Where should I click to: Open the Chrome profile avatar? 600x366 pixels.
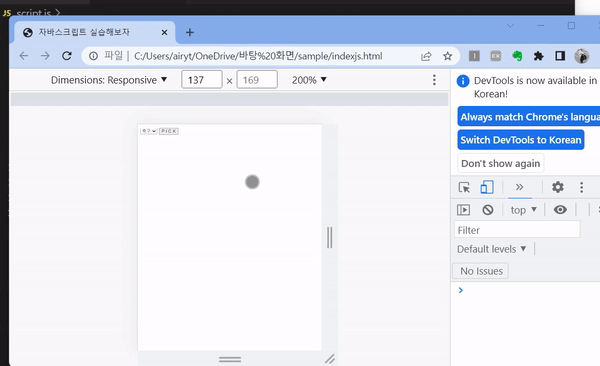click(x=581, y=56)
